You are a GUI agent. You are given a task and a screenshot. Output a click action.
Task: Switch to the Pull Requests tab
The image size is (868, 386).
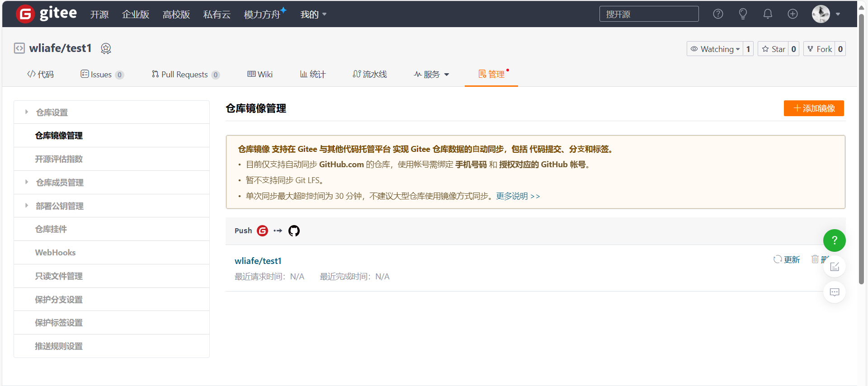click(185, 75)
